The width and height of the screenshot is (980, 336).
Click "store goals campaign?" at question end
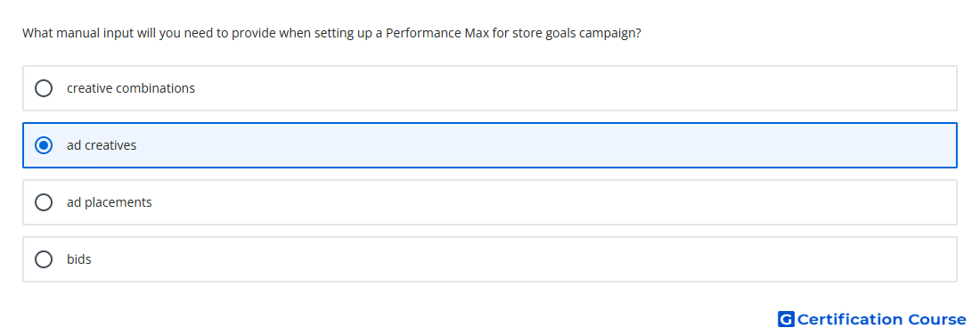click(x=577, y=33)
